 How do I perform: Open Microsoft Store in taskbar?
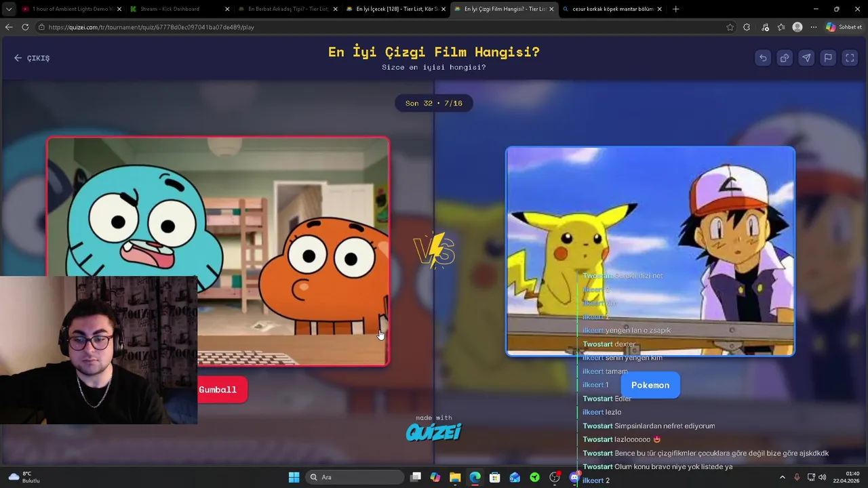tap(495, 477)
